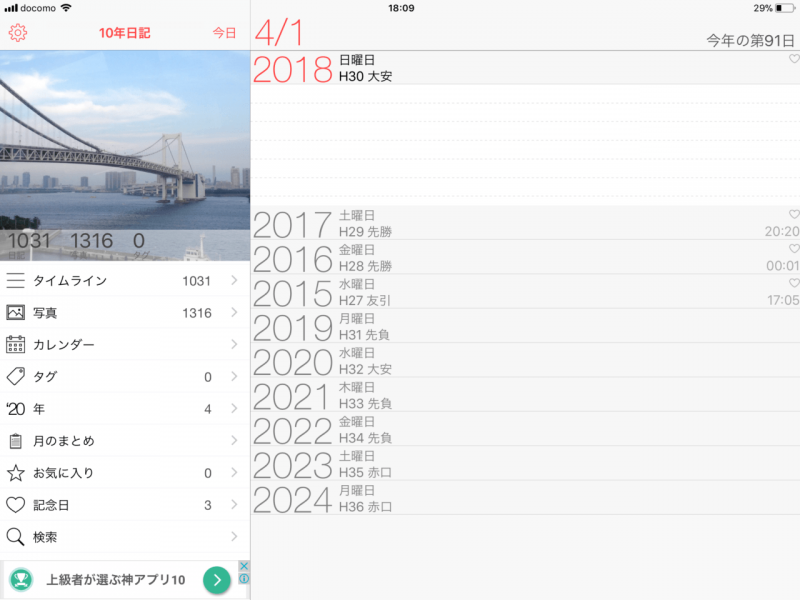Screen dimensions: 800x600
Task: Click the '20 年 year icon
Action: pos(14,410)
